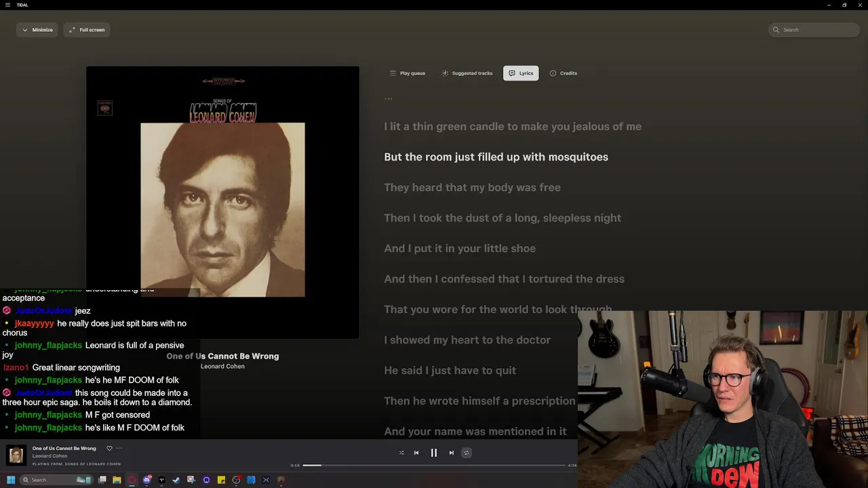Screen dimensions: 868x488
Task: Open the red circle browser taskbar icon
Action: click(x=132, y=480)
